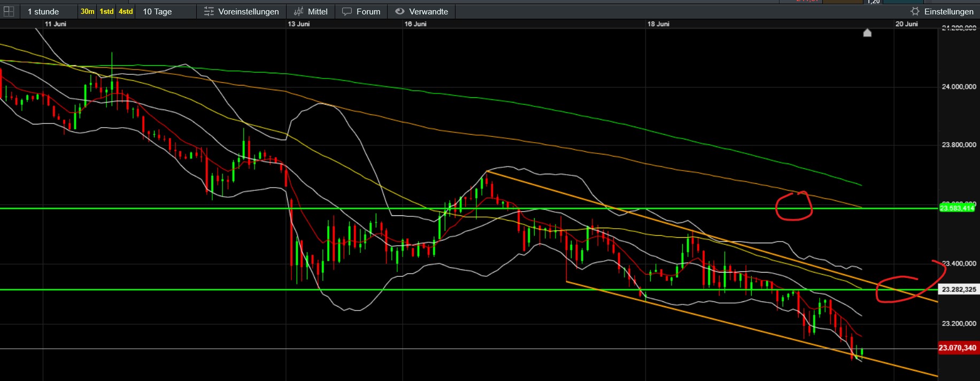Click the 23.800,000 price axis value
Image resolution: width=980 pixels, height=381 pixels.
959,145
